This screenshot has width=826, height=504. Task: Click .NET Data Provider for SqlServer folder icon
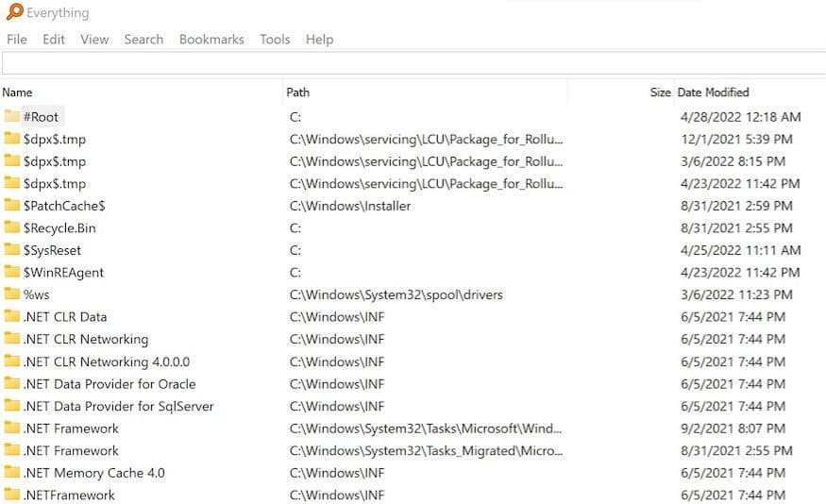pos(11,405)
